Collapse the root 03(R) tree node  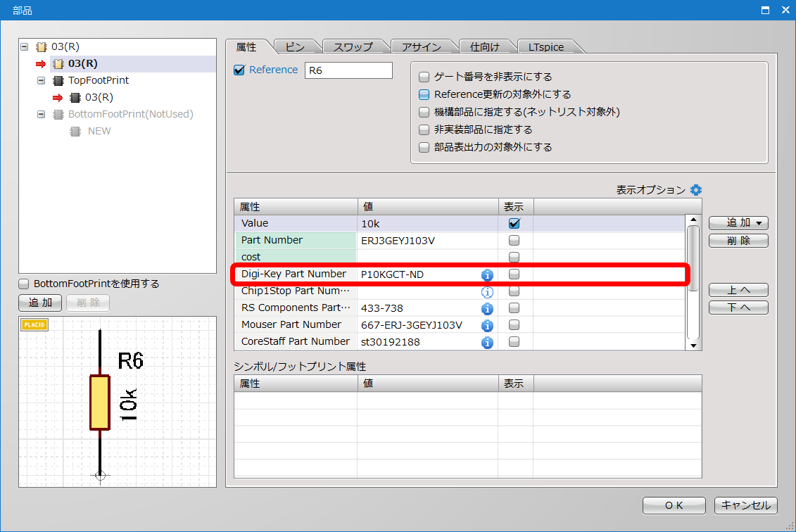coord(25,46)
